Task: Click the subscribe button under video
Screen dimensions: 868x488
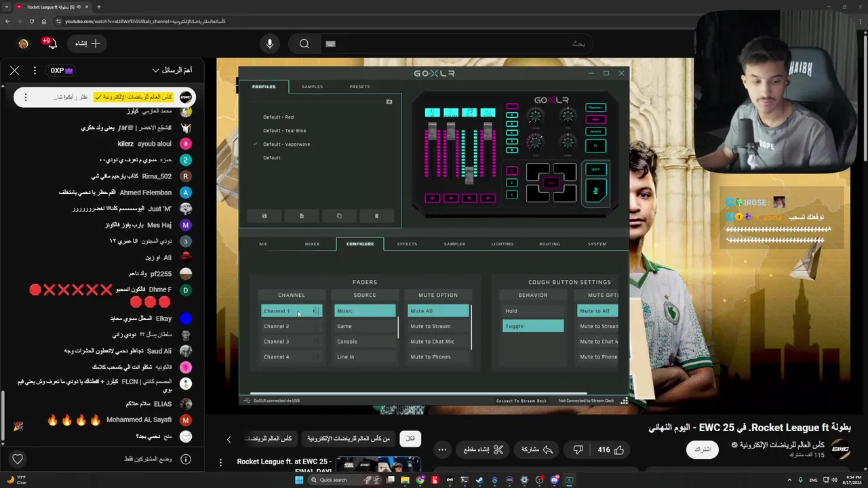Action: click(x=702, y=449)
